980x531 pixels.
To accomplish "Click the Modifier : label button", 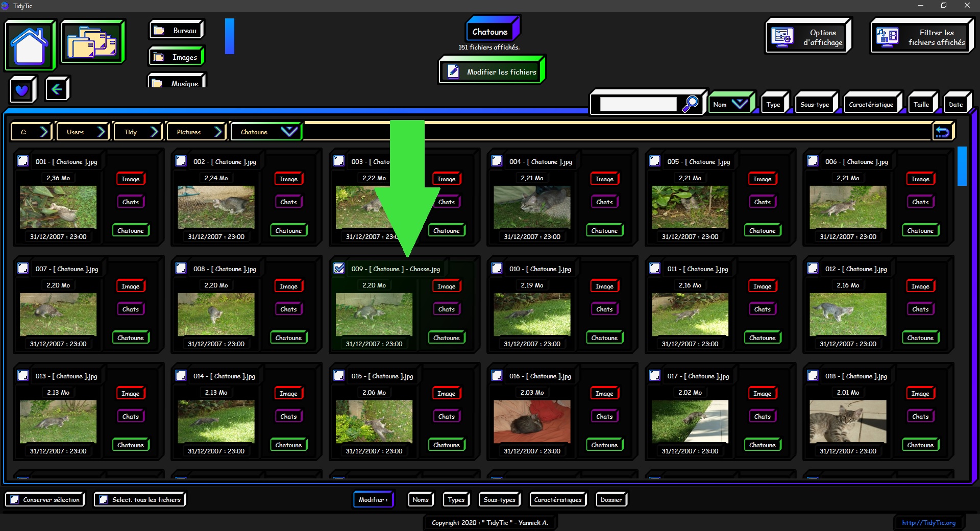I will (374, 499).
